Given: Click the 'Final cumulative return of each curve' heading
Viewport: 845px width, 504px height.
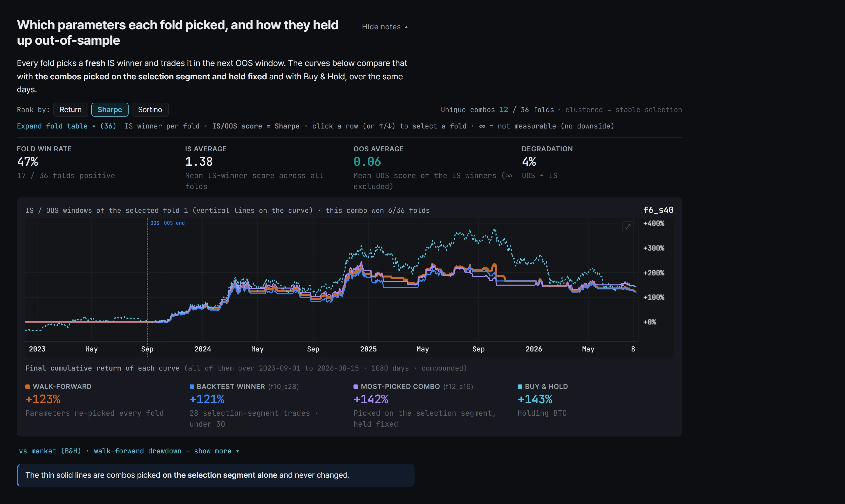Looking at the screenshot, I should tap(102, 368).
